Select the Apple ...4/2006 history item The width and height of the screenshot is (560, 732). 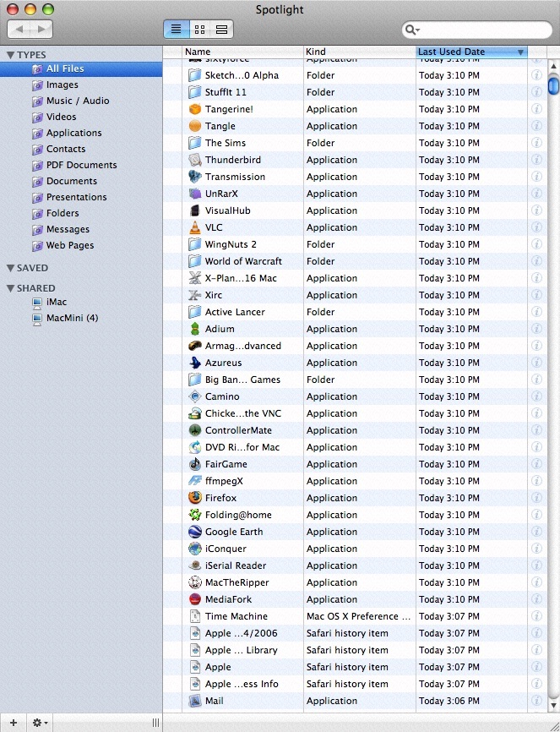[x=242, y=633]
